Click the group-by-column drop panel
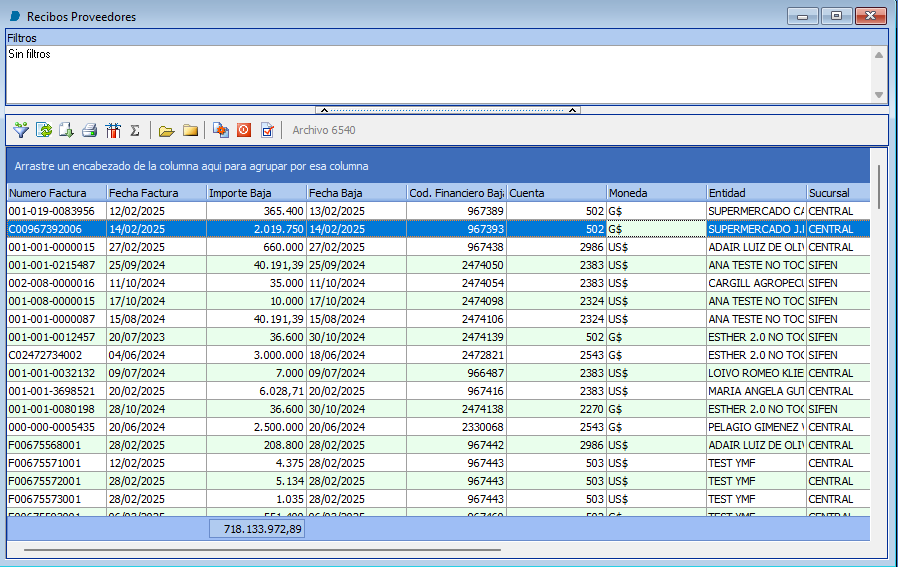This screenshot has width=898, height=567. (438, 166)
